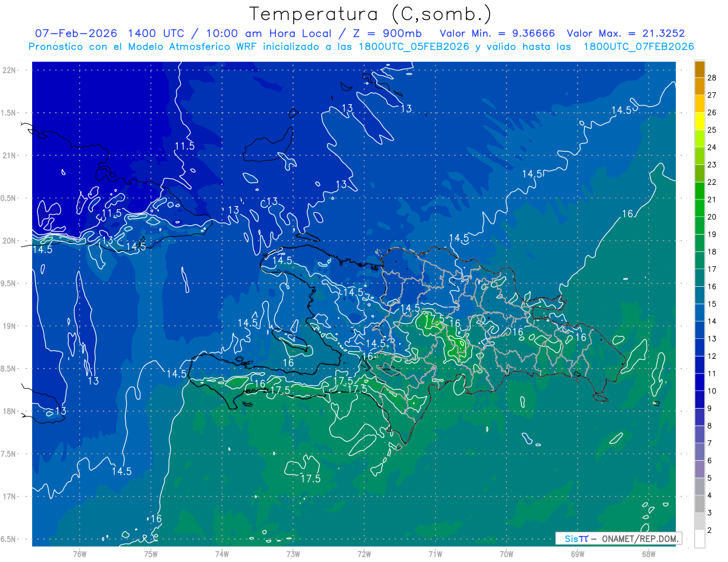Click the "2" value on the color scale

(x=710, y=530)
